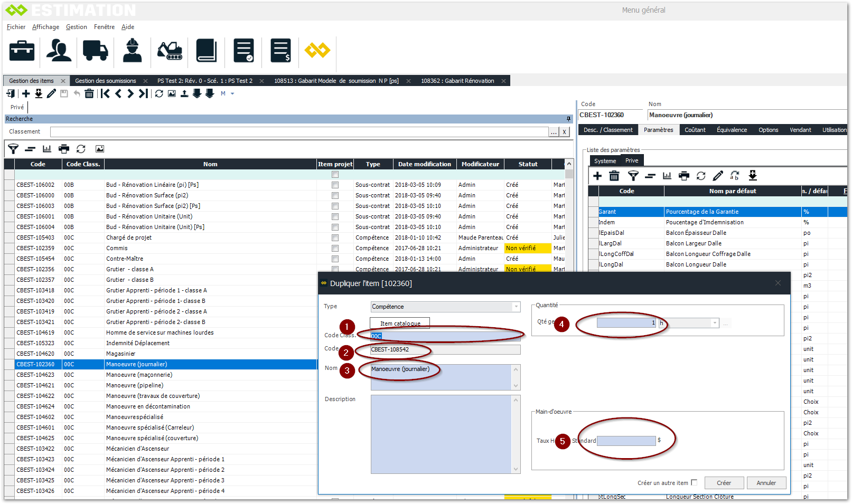
Task: Switch to the Coûtant tab
Action: 695,130
